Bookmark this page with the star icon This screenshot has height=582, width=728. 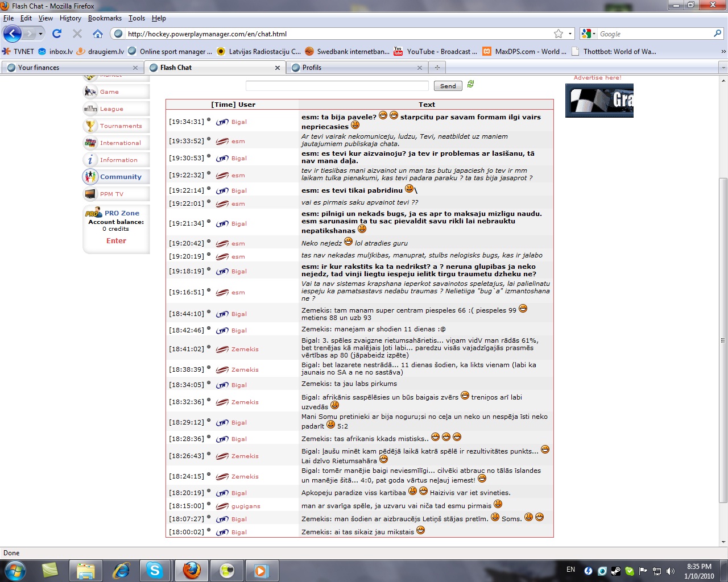(x=559, y=34)
